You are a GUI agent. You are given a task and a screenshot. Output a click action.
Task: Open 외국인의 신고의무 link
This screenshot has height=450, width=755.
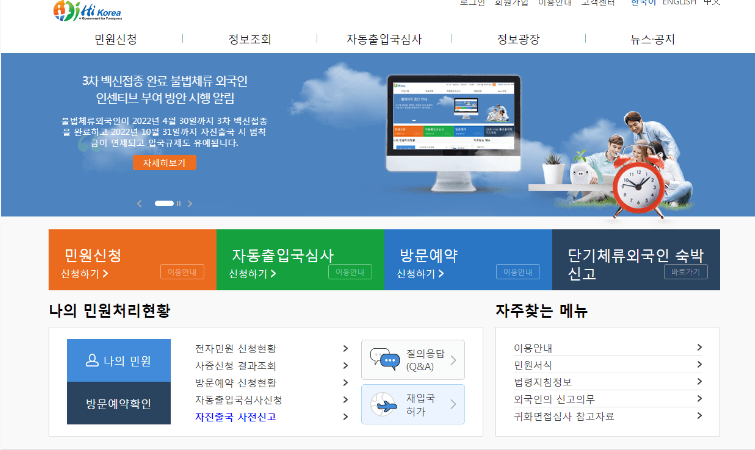tap(554, 399)
